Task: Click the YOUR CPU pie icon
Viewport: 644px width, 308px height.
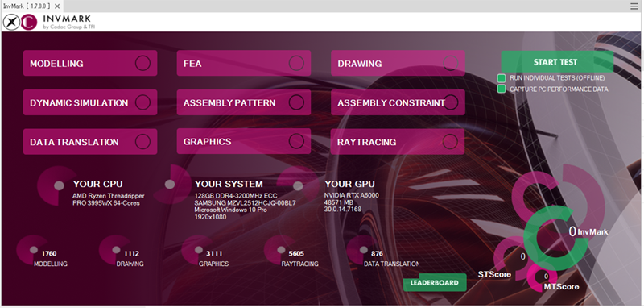Action: (x=56, y=186)
